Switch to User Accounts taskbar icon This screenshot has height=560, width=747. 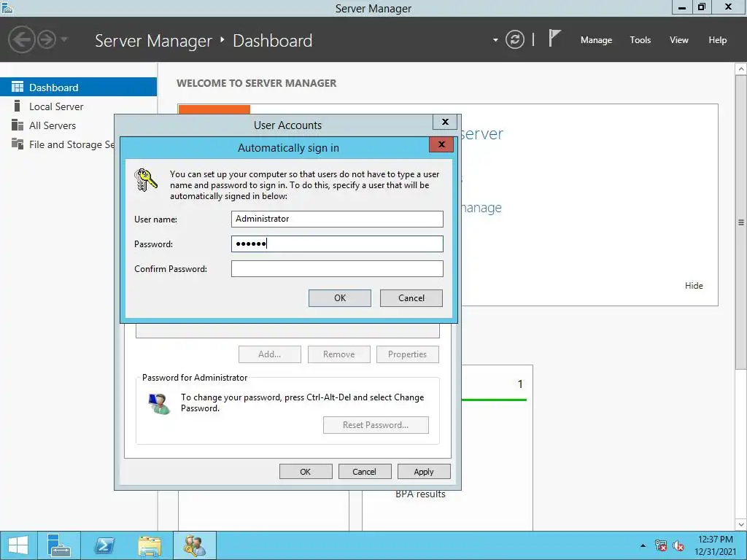194,545
